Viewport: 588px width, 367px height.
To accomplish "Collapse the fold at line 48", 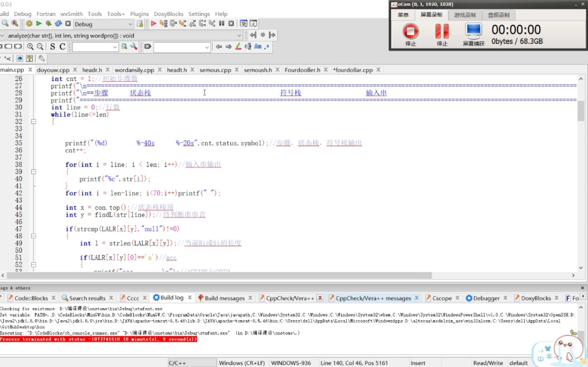I will [x=33, y=236].
